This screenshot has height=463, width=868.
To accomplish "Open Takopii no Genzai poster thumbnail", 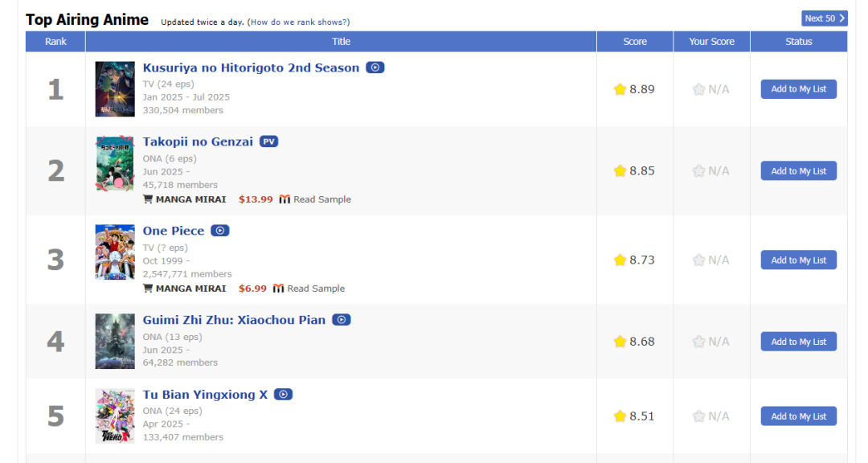I will click(115, 163).
